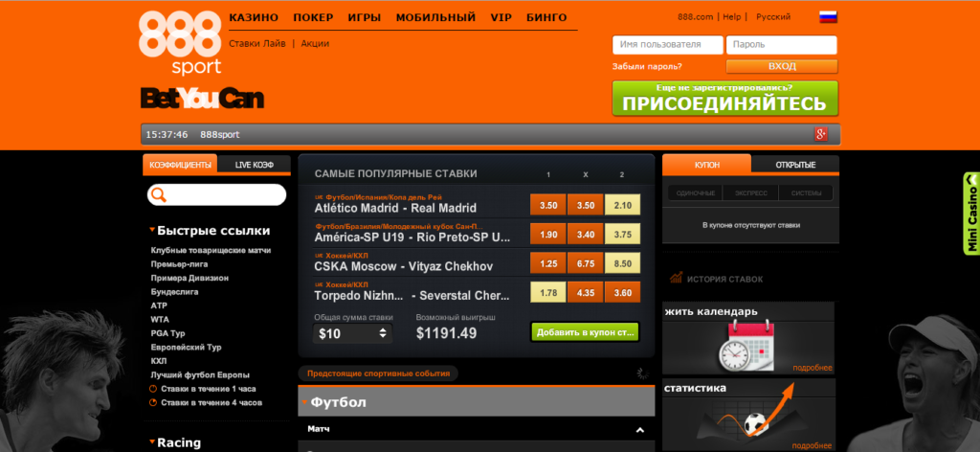Image resolution: width=980 pixels, height=452 pixels.
Task: Open the Покер menu item
Action: (x=313, y=17)
